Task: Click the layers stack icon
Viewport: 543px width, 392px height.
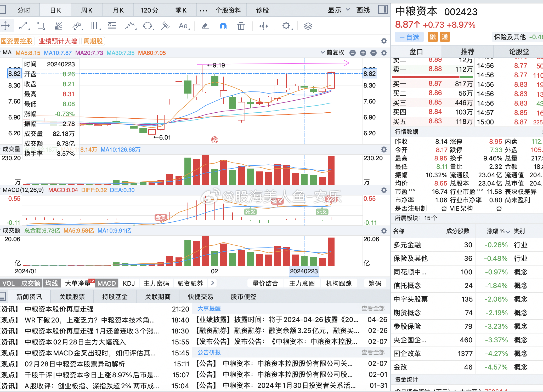Action: coord(308,26)
